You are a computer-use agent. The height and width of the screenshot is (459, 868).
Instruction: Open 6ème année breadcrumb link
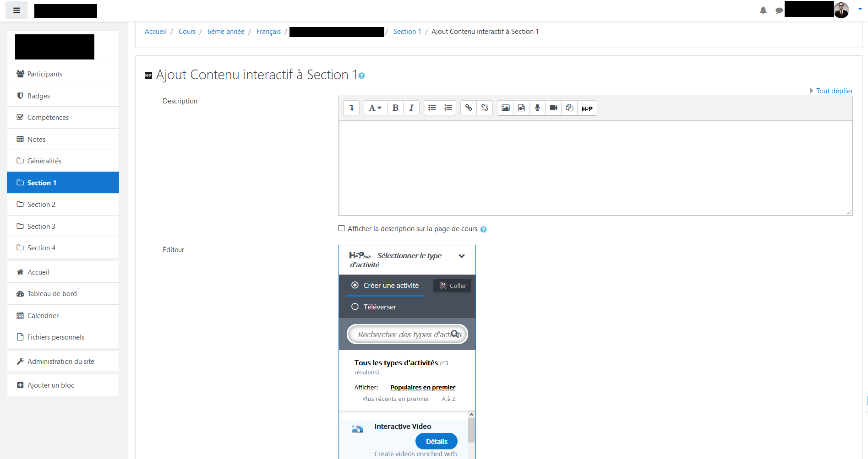[226, 32]
